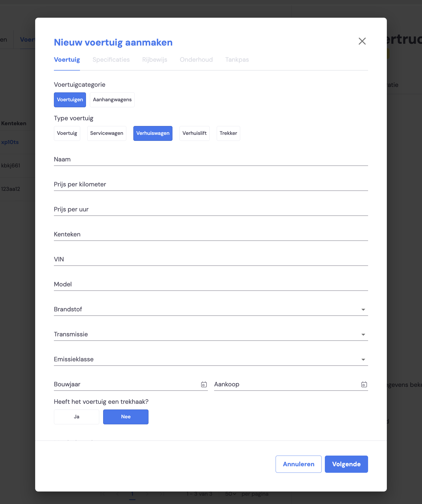The height and width of the screenshot is (504, 422).
Task: Select Nee for trekhaak
Action: (x=126, y=417)
